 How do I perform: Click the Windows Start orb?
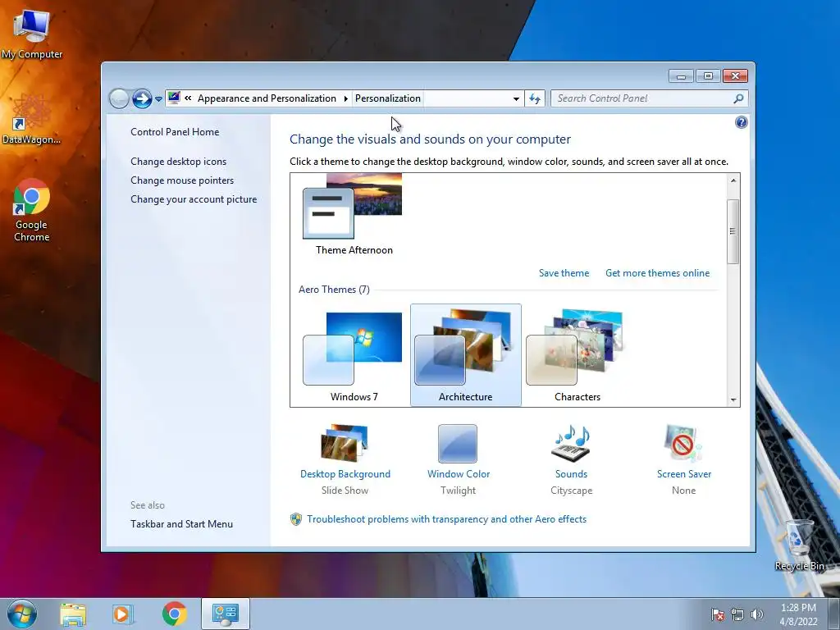tap(22, 614)
